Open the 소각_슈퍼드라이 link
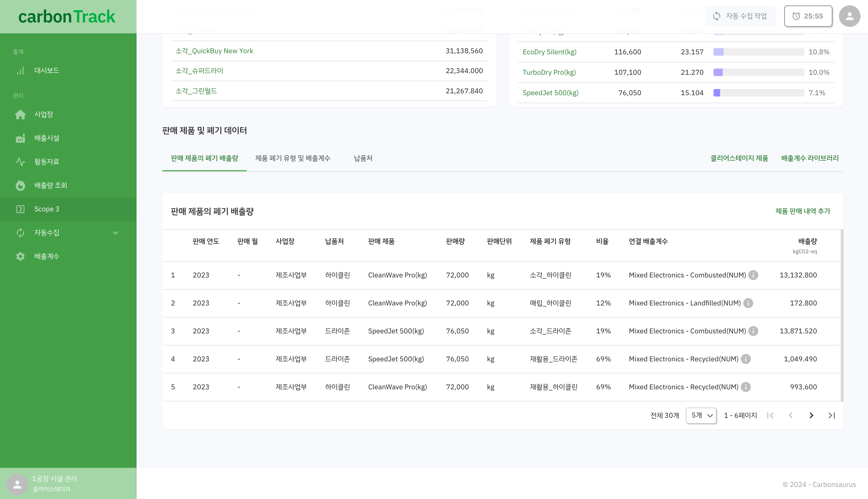Screen dimensions: 868x499 click(x=199, y=71)
